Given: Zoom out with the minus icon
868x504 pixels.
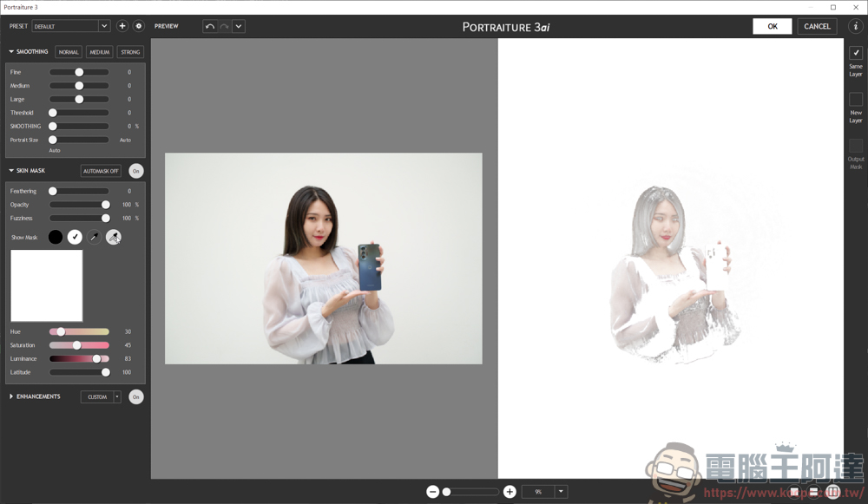Looking at the screenshot, I should click(432, 492).
